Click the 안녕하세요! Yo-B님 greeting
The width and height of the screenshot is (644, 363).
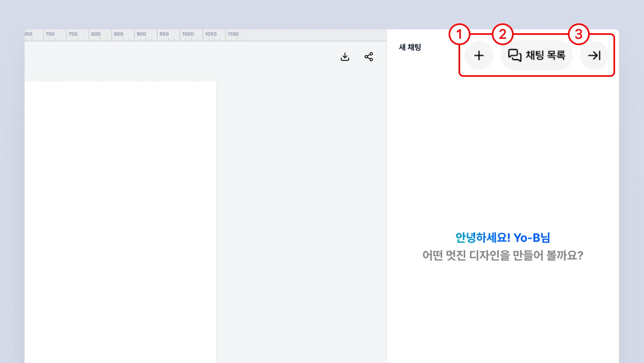point(503,238)
